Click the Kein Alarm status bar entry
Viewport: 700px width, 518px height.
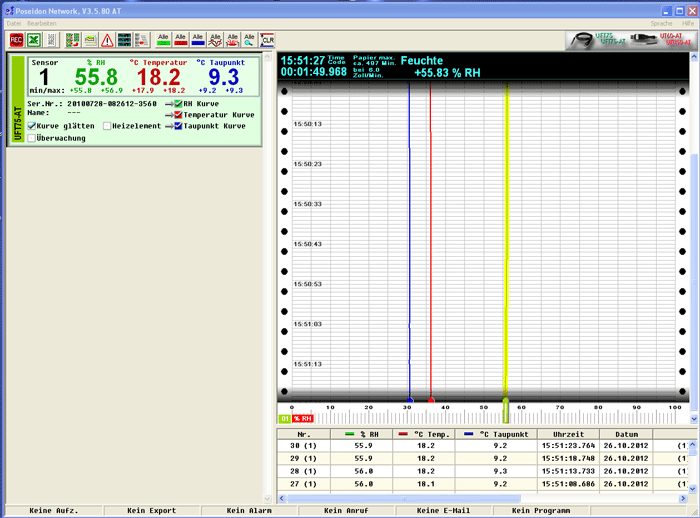(249, 510)
